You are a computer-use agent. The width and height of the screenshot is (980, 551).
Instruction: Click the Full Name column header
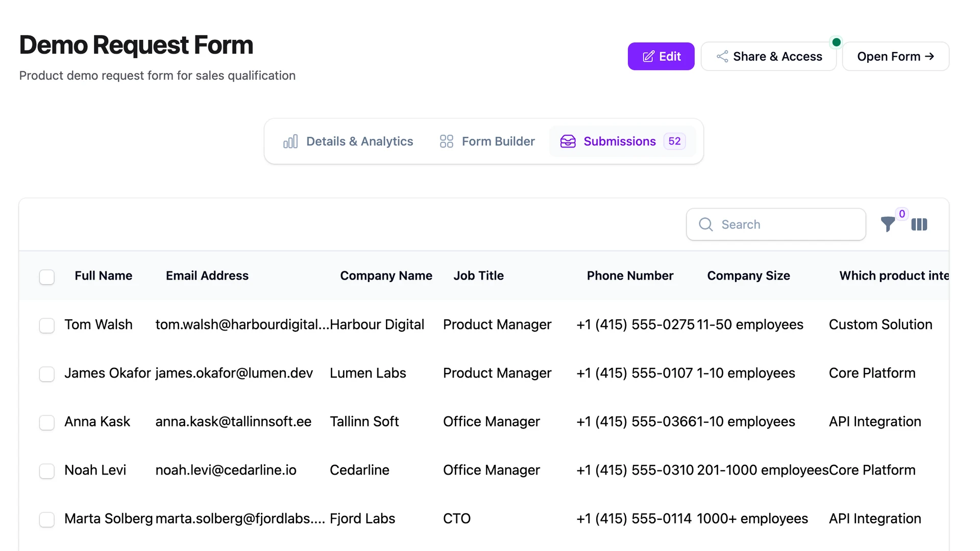pyautogui.click(x=104, y=275)
